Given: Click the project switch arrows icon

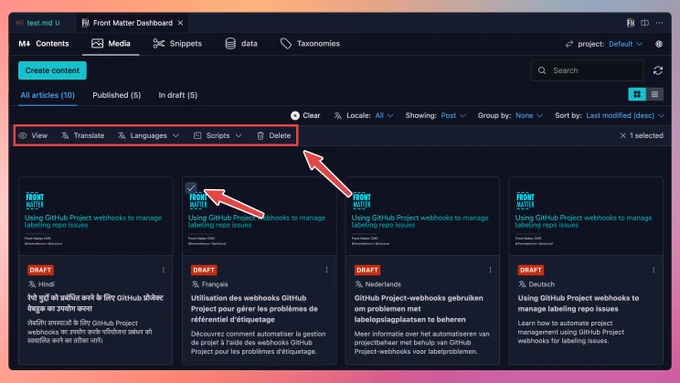Looking at the screenshot, I should pyautogui.click(x=569, y=44).
